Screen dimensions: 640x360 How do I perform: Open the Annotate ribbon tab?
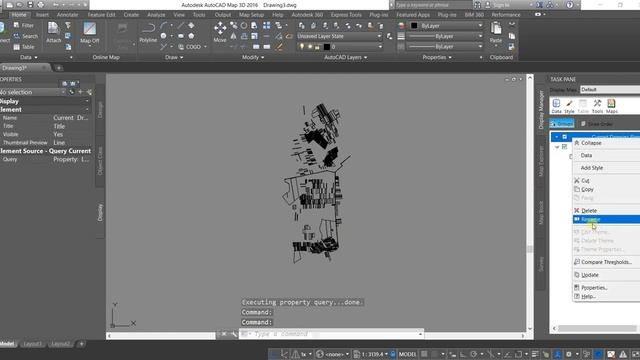click(67, 15)
